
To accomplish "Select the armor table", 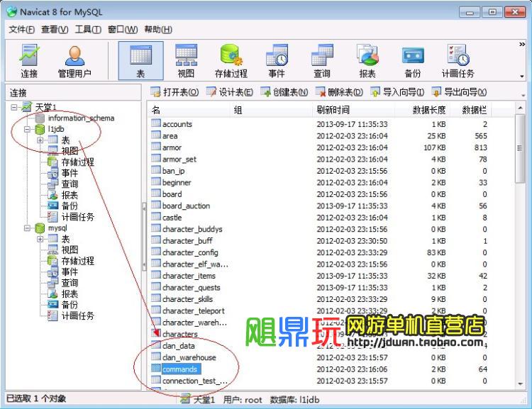I will pos(172,147).
